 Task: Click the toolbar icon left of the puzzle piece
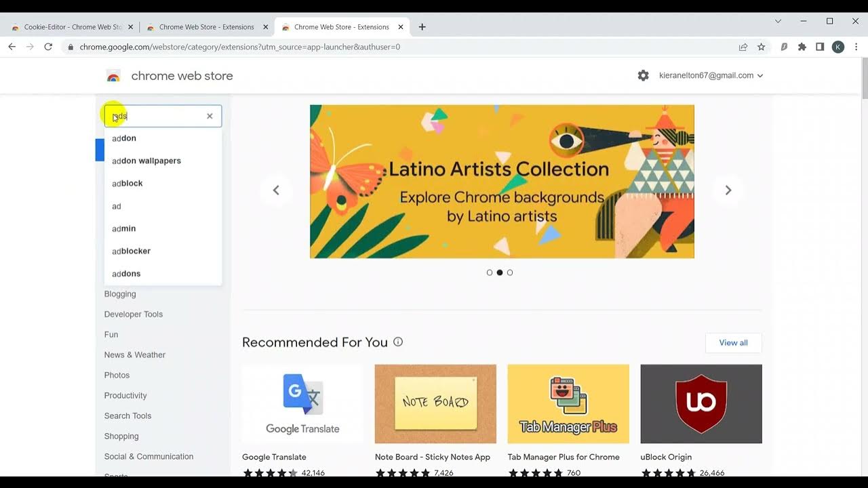pos(784,47)
